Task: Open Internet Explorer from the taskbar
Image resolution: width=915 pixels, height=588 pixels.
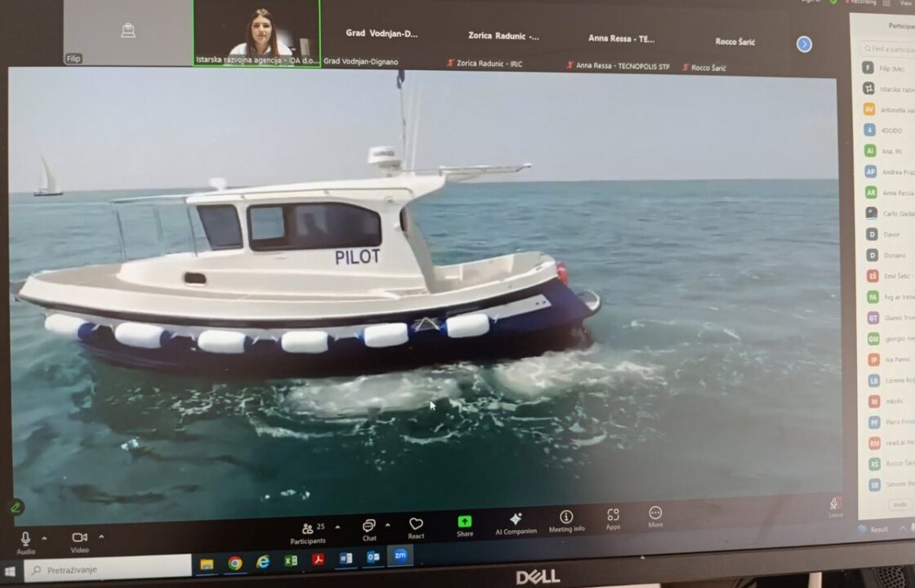Action: pyautogui.click(x=263, y=562)
